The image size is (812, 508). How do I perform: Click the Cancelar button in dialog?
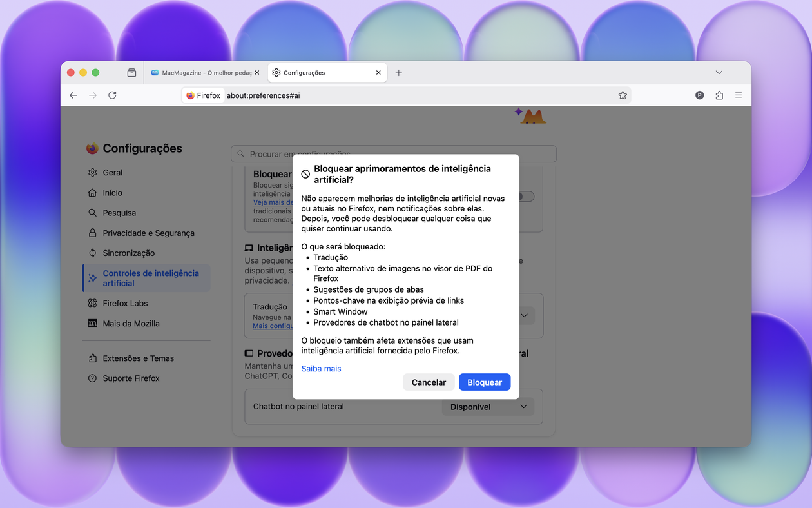[x=429, y=382]
